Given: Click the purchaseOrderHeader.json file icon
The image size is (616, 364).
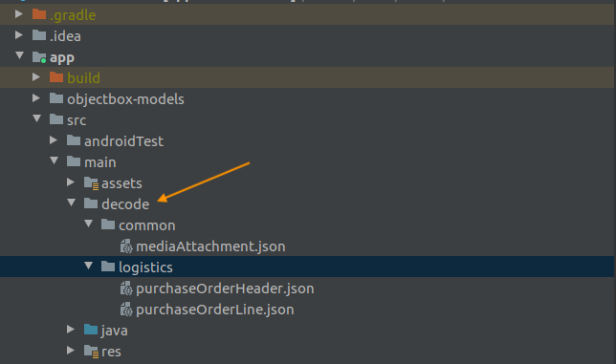Looking at the screenshot, I should click(x=126, y=289).
